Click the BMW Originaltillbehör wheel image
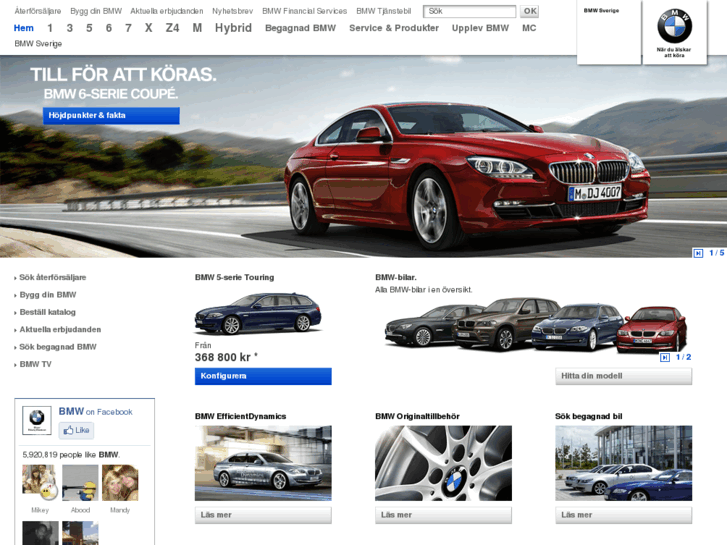The image size is (727, 545). pos(443,463)
